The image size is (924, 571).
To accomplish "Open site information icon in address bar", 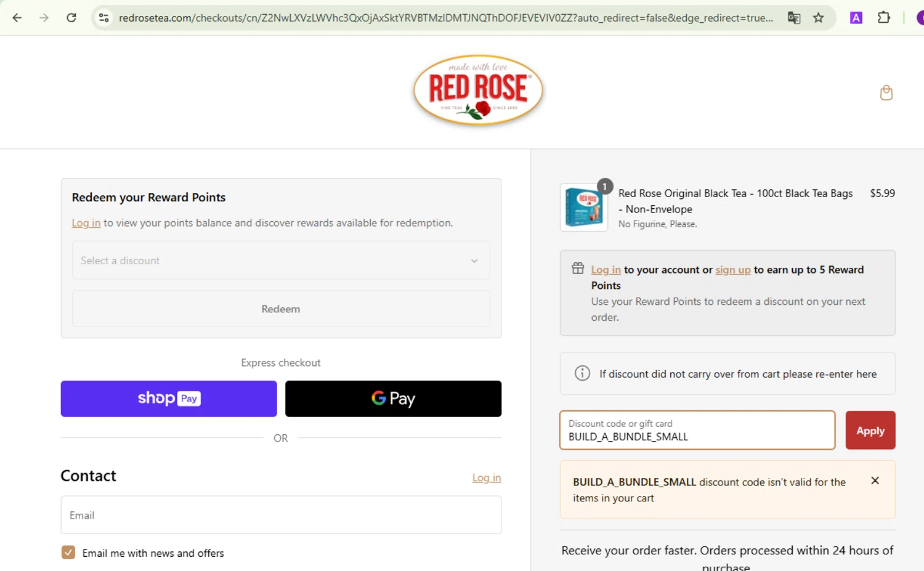I will 104,18.
